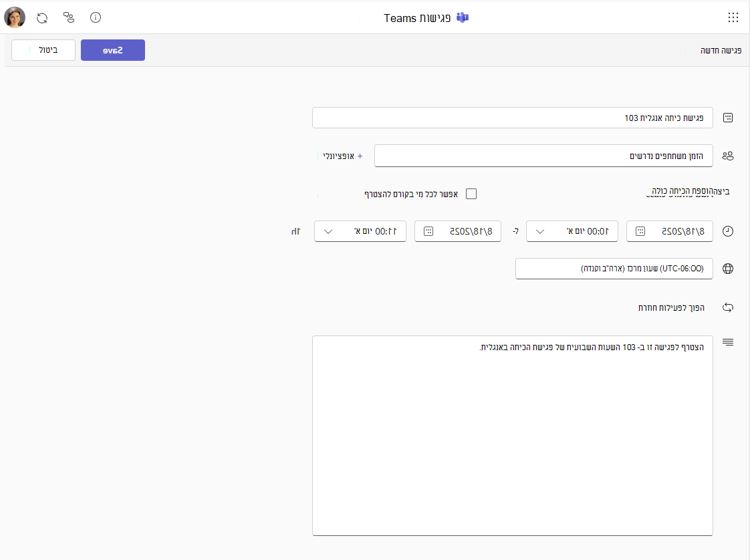Click the Save button
Viewport: 750px width, 560px height.
click(113, 50)
